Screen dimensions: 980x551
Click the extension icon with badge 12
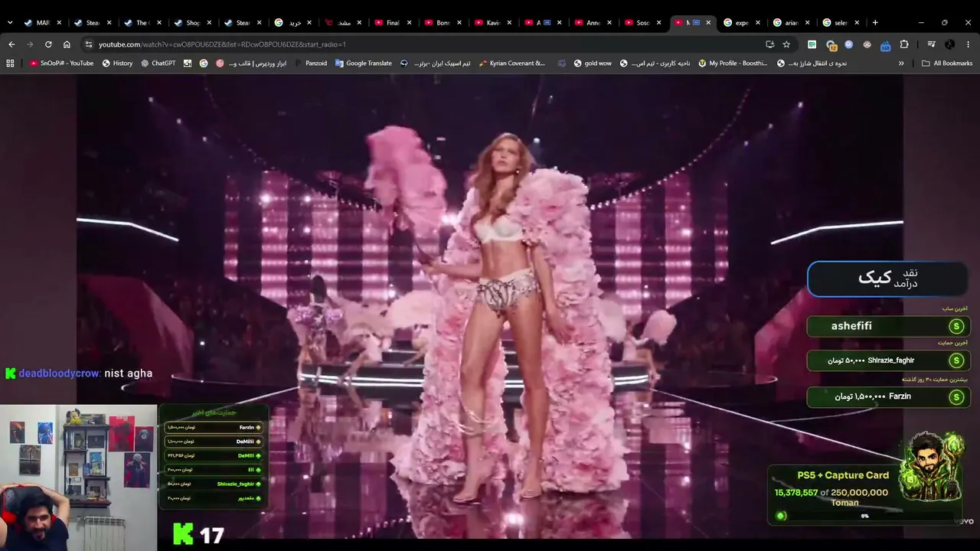point(831,45)
